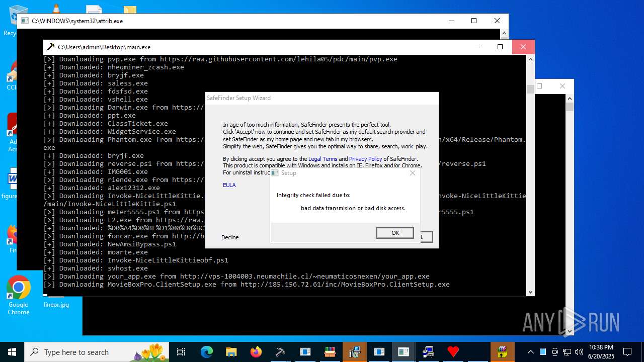Screen dimensions: 644x362
Task: Open the Legal Terms link in SafeFinder
Action: click(x=323, y=159)
